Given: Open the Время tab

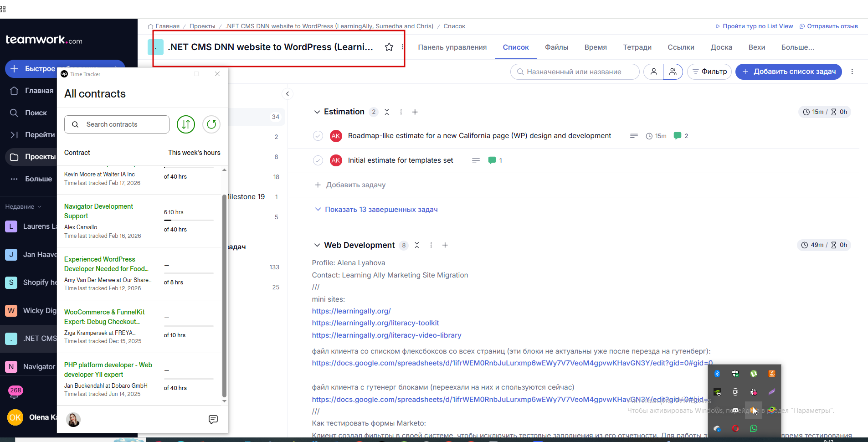Looking at the screenshot, I should coord(596,47).
